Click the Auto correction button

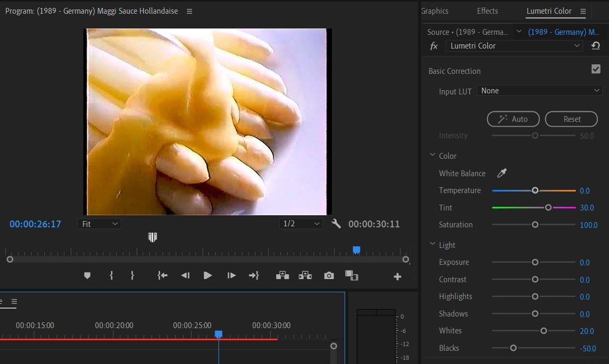(513, 119)
